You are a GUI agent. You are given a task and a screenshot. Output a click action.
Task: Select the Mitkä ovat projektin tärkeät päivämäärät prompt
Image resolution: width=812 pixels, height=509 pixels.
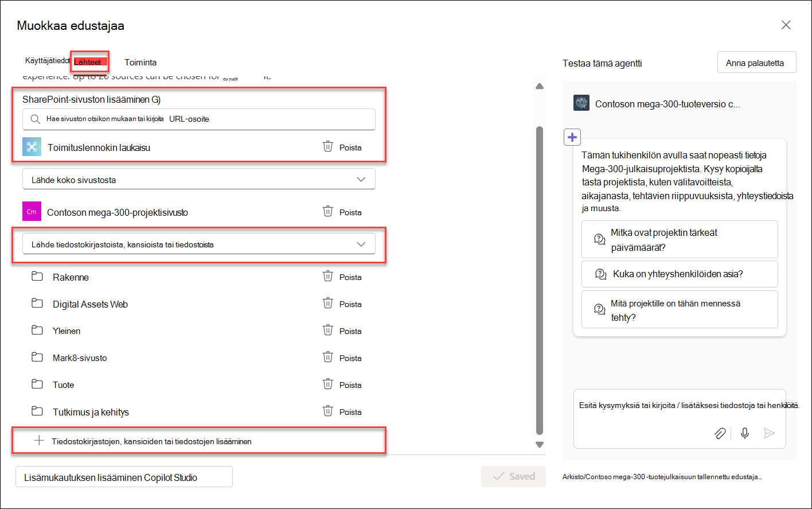coord(680,239)
